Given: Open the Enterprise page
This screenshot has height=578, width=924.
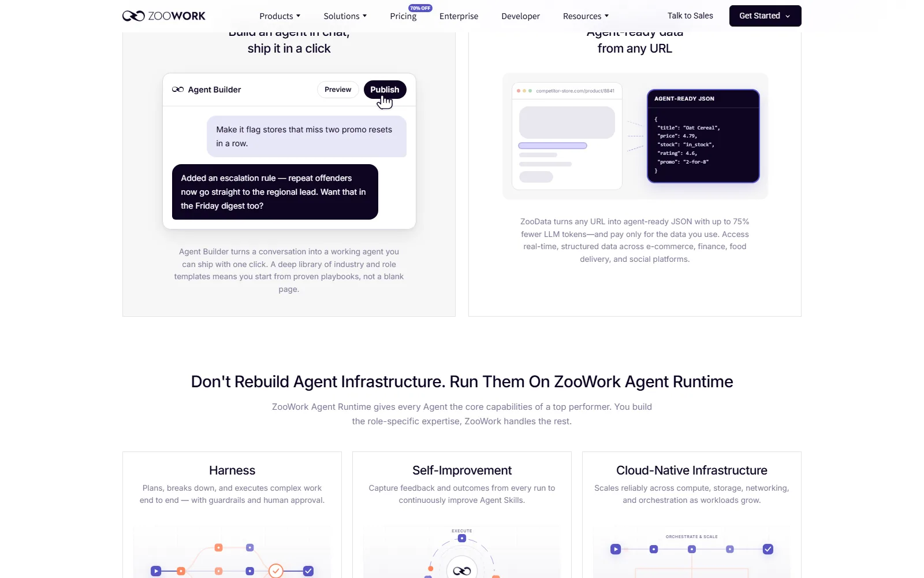Looking at the screenshot, I should (459, 16).
